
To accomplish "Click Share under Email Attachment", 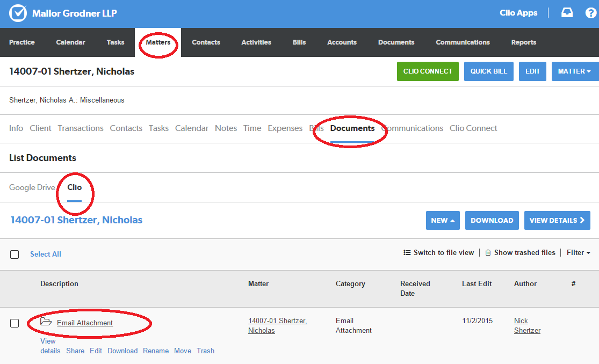I will (75, 351).
